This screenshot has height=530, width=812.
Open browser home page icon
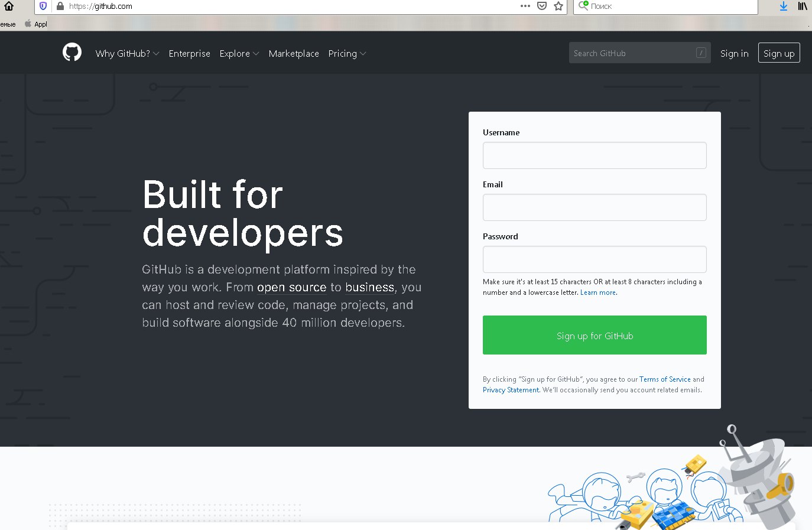(x=9, y=6)
